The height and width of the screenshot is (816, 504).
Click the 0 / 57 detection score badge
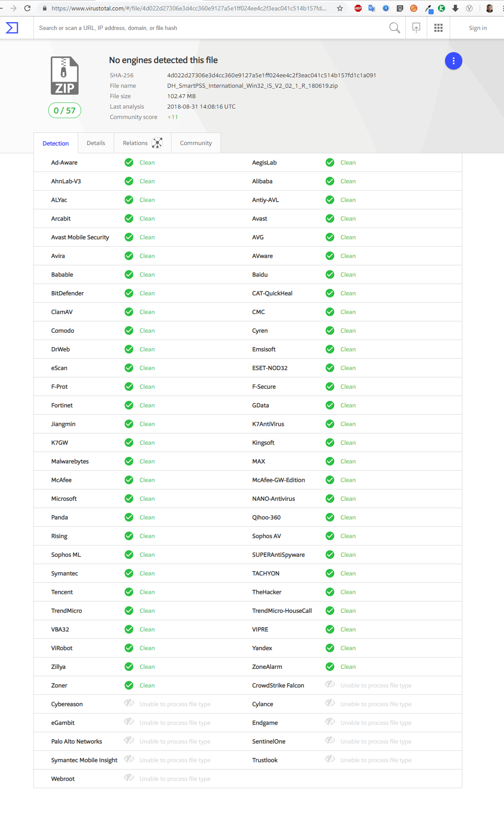(x=65, y=110)
